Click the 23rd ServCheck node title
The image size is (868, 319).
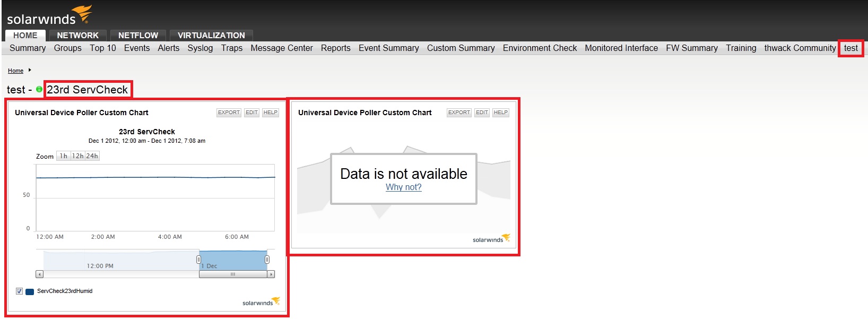(87, 90)
